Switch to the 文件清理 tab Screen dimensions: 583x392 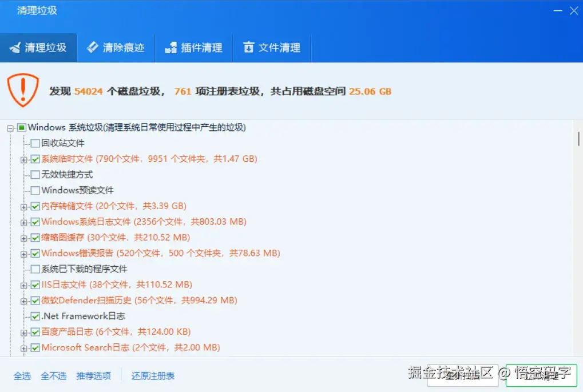pyautogui.click(x=272, y=47)
